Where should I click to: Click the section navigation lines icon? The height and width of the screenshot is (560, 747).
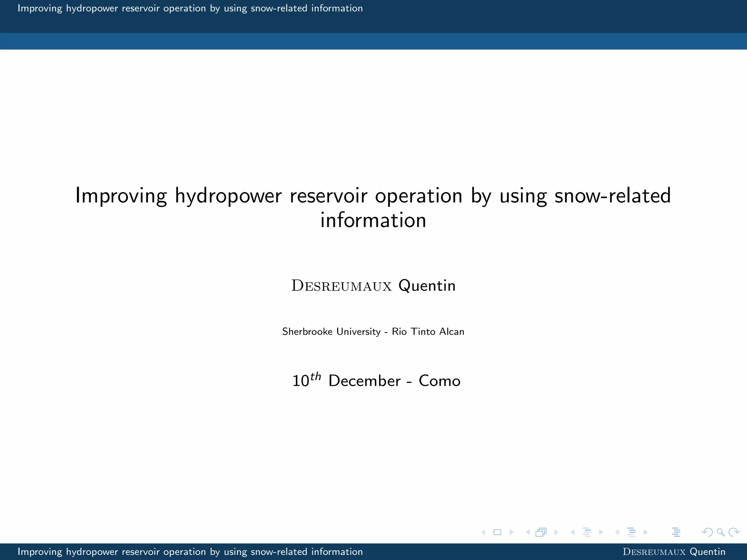click(x=632, y=532)
